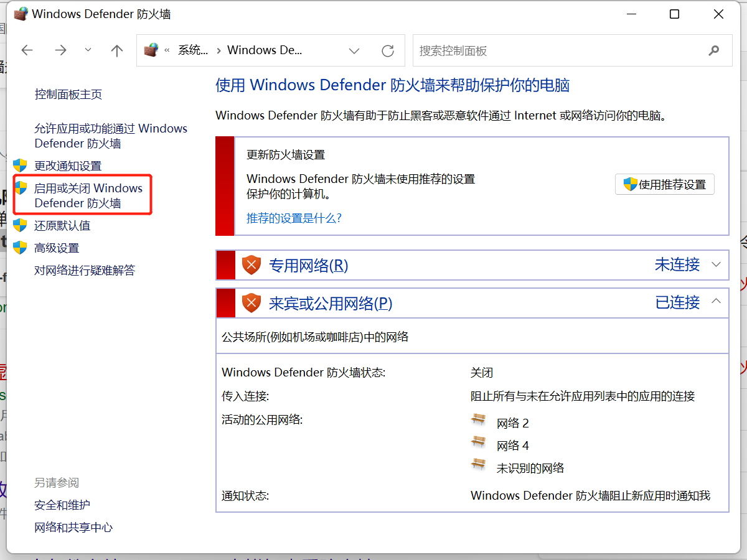Close the Windows Defender 防火墙 window
This screenshot has width=747, height=560.
coord(720,14)
